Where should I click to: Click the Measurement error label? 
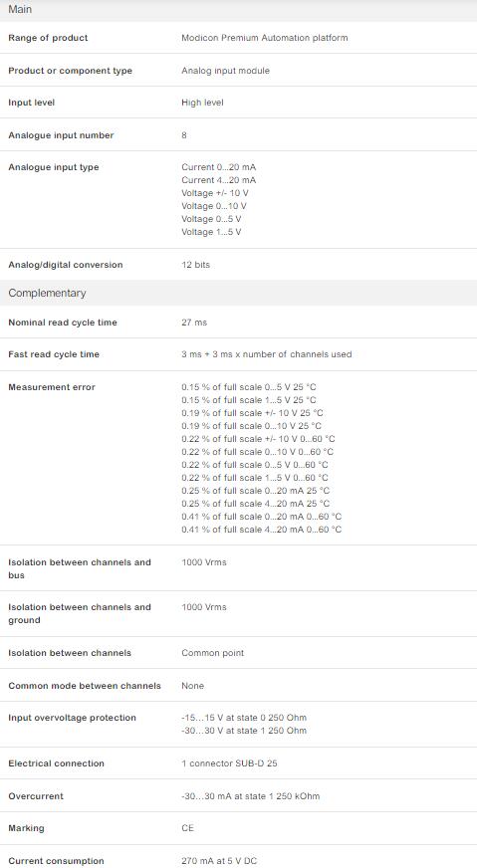click(x=52, y=387)
